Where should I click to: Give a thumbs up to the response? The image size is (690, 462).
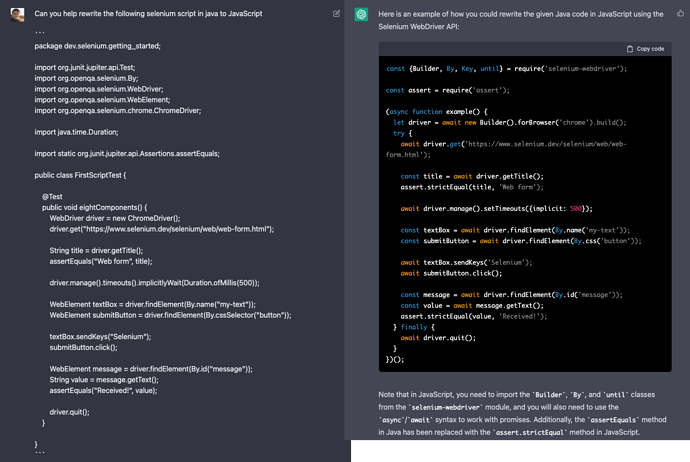(680, 14)
